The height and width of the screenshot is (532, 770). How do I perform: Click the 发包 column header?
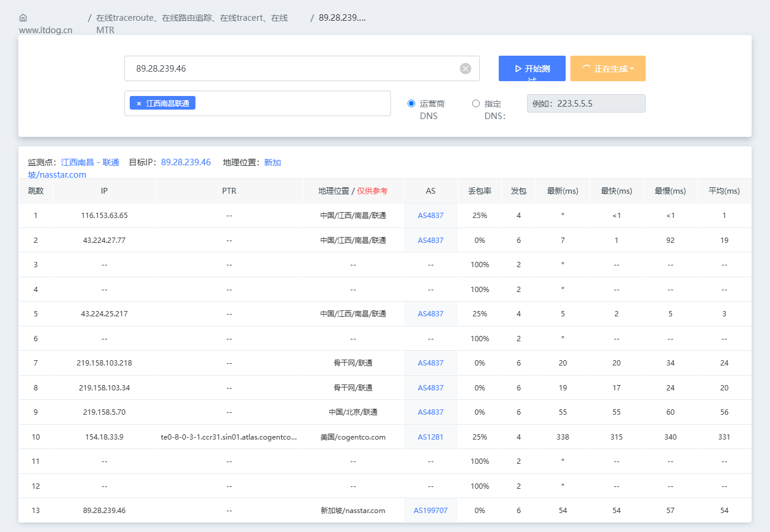519,191
